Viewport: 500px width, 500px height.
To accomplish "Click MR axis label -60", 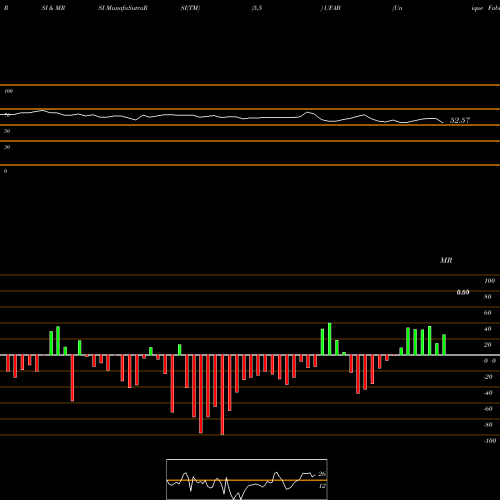I will pos(488,409).
